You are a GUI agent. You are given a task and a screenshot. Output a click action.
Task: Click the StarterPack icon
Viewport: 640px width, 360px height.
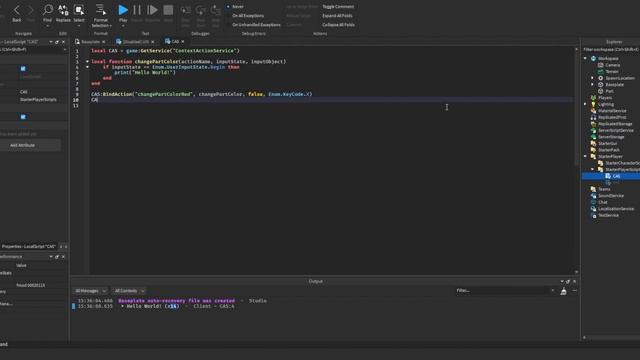[593, 150]
